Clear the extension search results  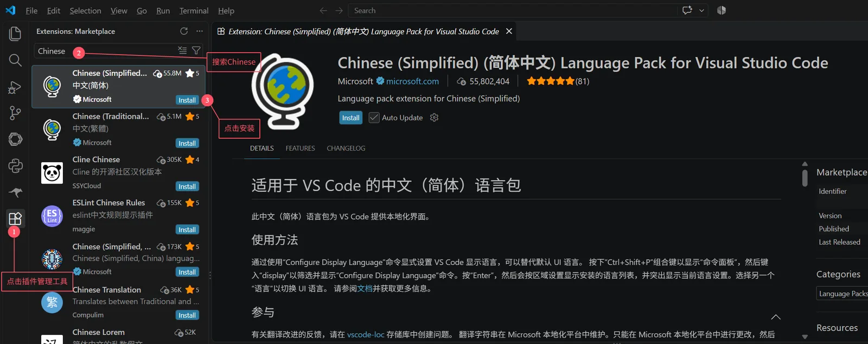coord(182,50)
